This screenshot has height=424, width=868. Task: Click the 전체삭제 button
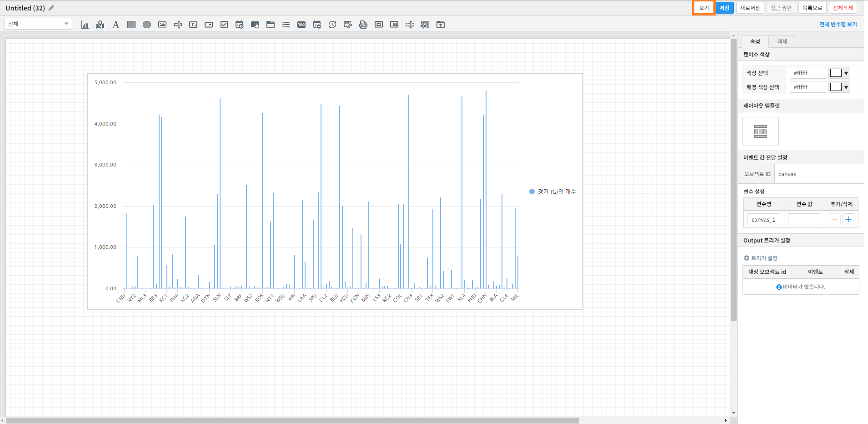click(843, 8)
